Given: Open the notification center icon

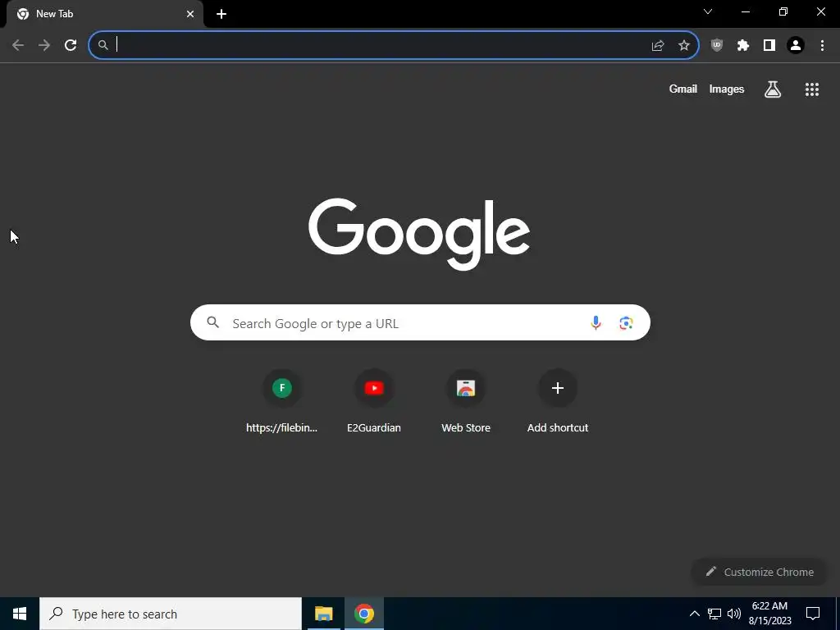Looking at the screenshot, I should click(x=813, y=614).
